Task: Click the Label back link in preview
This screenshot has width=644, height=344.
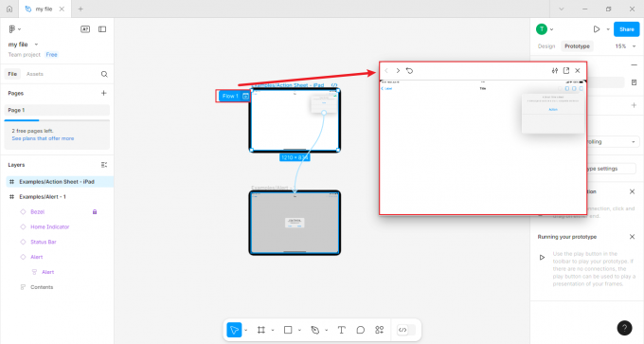Action: (386, 88)
